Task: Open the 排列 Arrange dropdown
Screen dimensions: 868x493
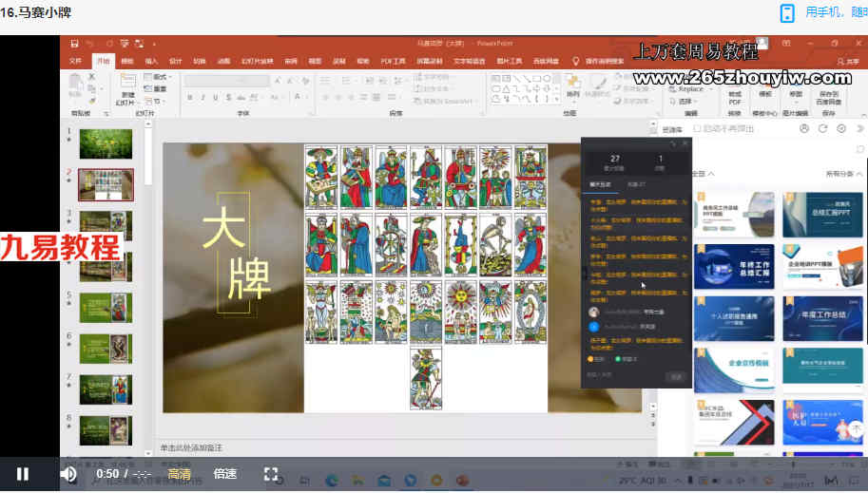Action: click(572, 87)
